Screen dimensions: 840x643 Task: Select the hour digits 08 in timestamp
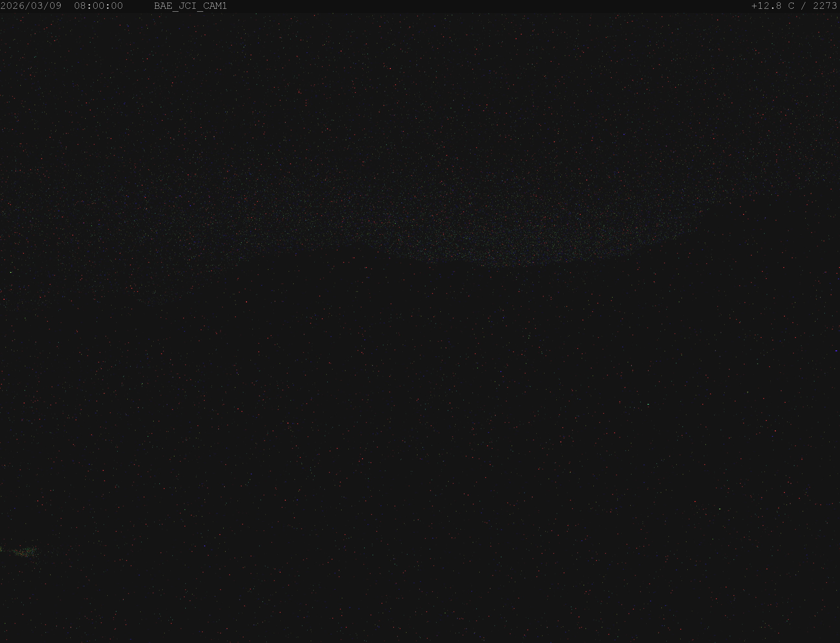pos(80,6)
